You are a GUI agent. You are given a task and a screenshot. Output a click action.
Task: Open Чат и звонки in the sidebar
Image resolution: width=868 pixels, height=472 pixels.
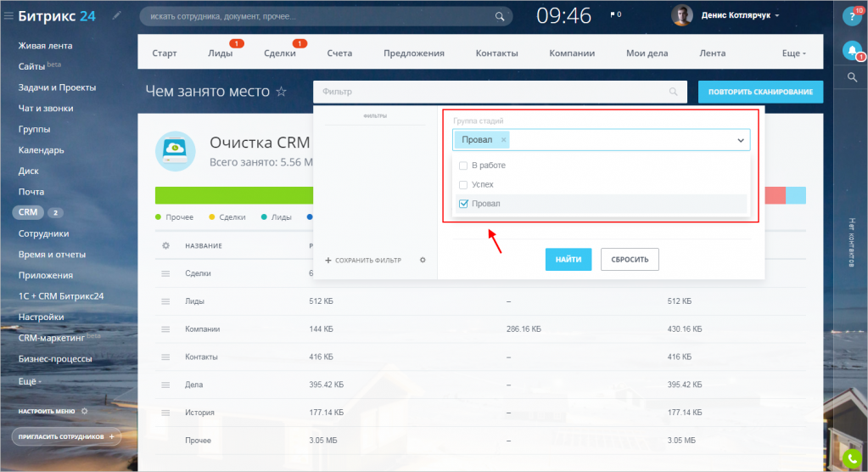point(45,109)
